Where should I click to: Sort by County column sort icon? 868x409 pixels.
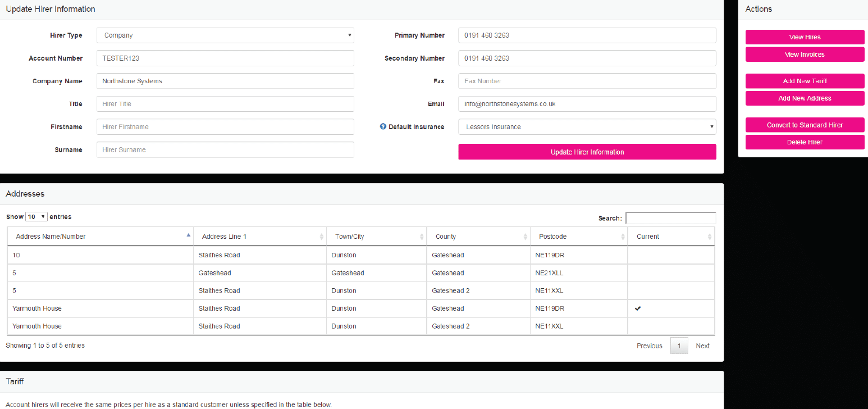tap(525, 237)
